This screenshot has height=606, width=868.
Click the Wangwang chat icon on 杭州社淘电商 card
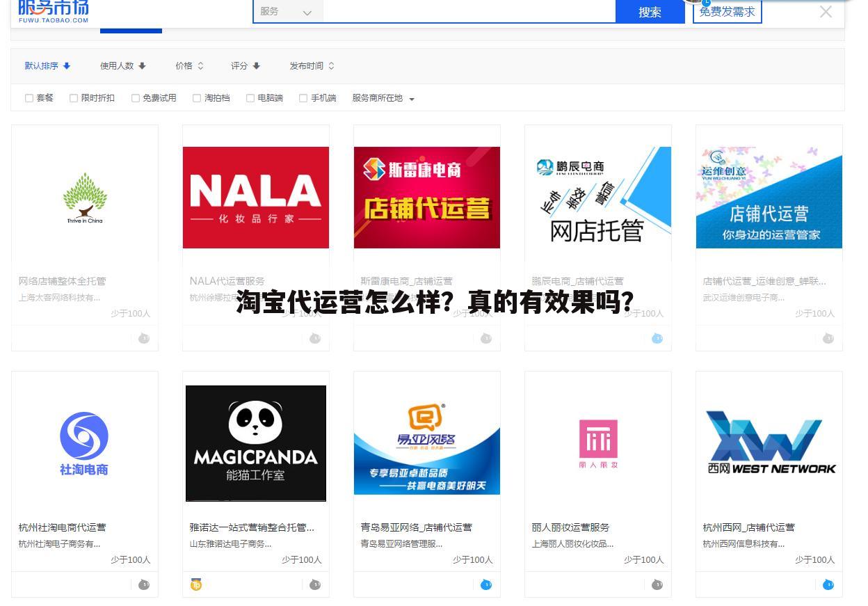point(144,584)
